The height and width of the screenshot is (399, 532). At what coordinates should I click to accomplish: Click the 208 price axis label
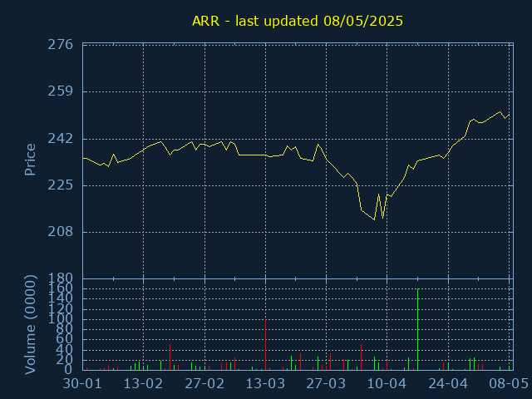click(x=60, y=232)
